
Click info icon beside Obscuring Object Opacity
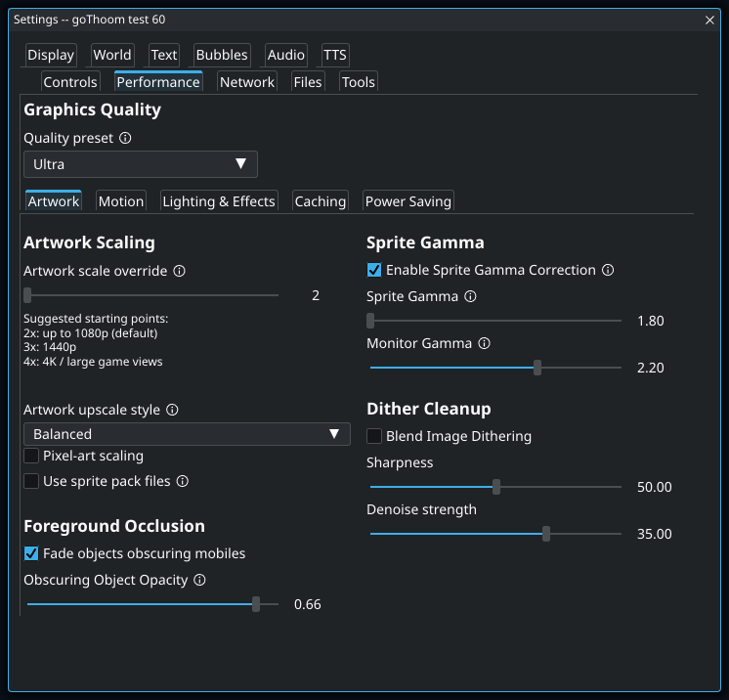[200, 580]
